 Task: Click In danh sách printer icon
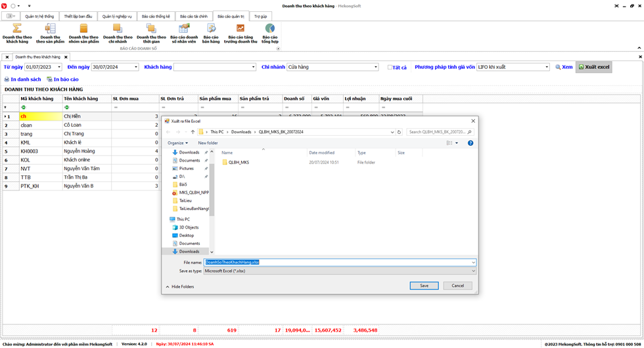pyautogui.click(x=7, y=79)
